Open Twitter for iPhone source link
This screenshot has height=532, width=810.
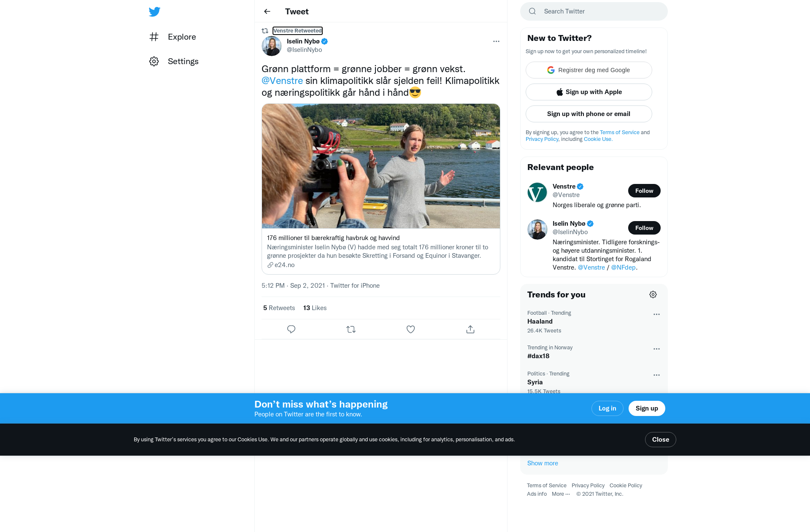tap(355, 286)
